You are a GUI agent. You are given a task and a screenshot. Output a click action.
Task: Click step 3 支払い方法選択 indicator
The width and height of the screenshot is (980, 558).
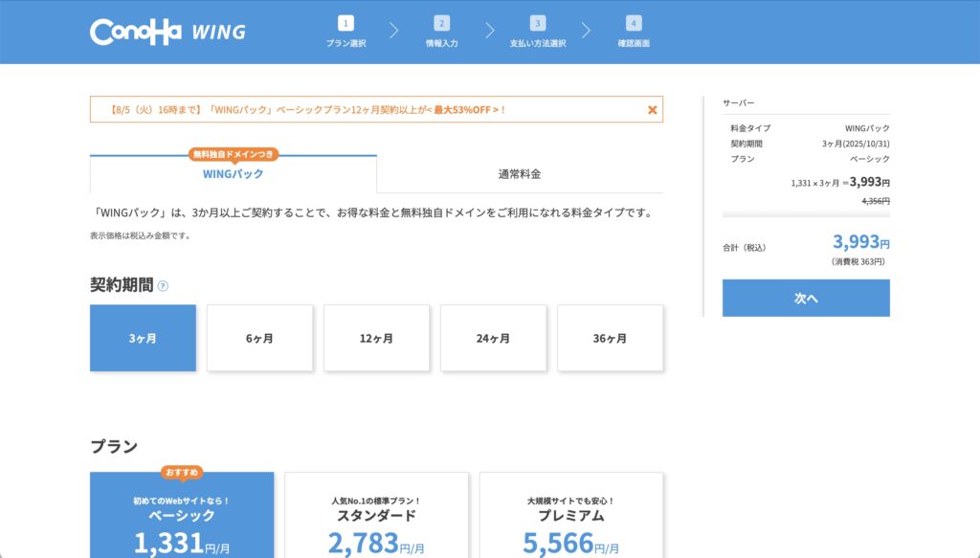coord(538,32)
